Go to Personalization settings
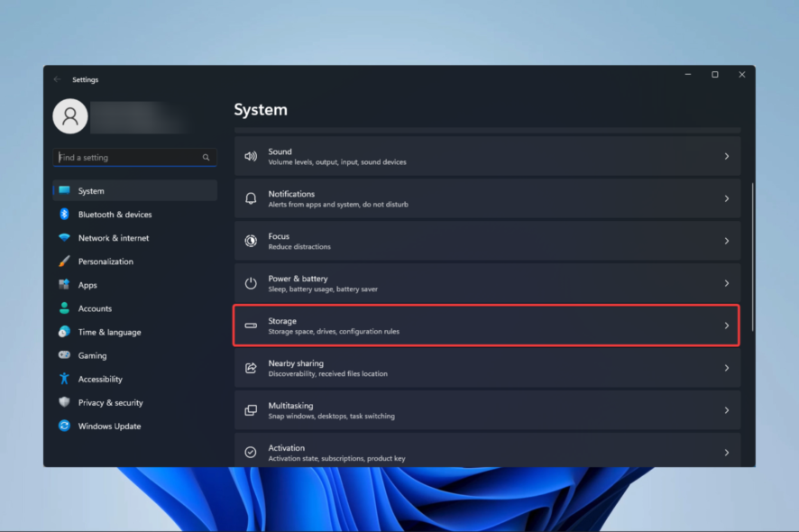This screenshot has width=799, height=532. pos(135,261)
